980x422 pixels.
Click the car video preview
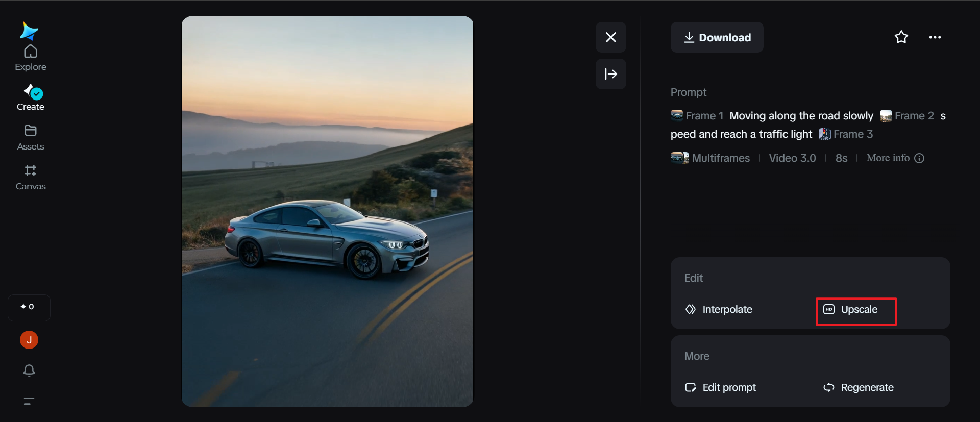pyautogui.click(x=328, y=211)
